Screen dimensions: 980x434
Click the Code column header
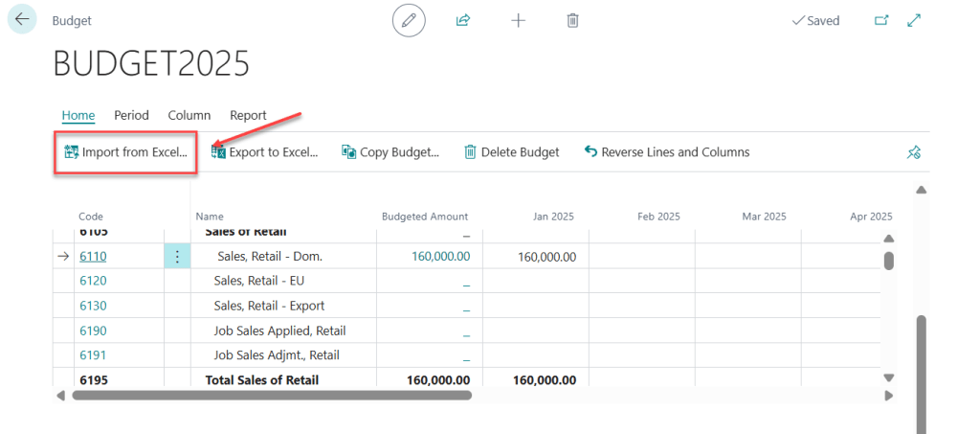point(91,217)
